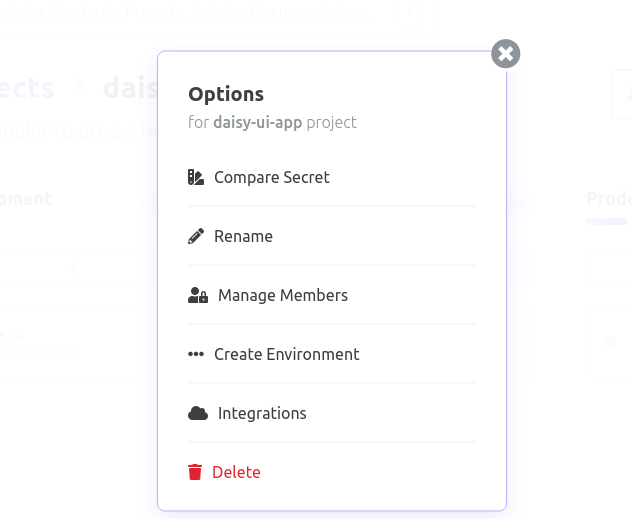Choose the red Delete option
The image size is (632, 519).
tap(236, 472)
